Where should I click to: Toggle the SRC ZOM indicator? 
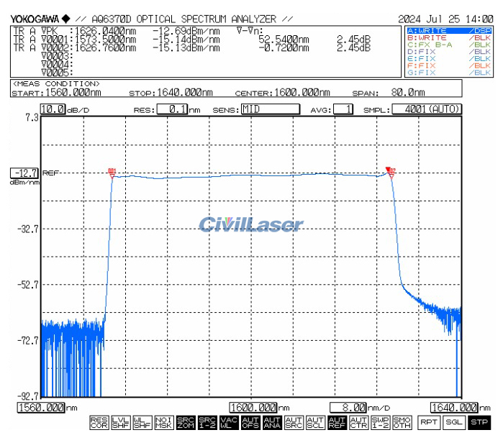click(x=186, y=422)
